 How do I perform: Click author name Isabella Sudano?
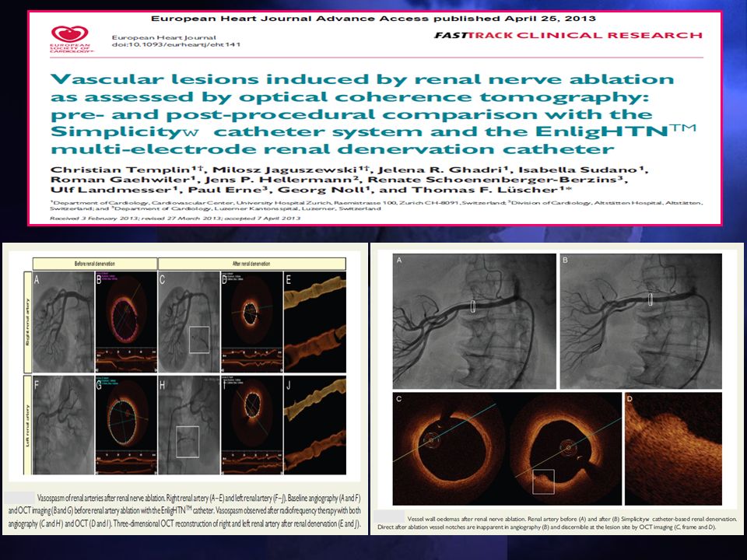coord(579,170)
